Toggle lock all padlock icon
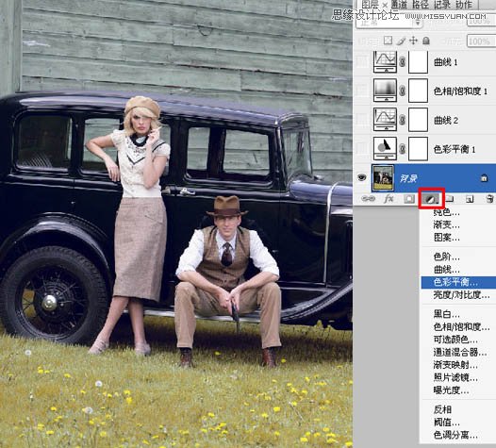Image resolution: width=496 pixels, height=448 pixels. 426,41
